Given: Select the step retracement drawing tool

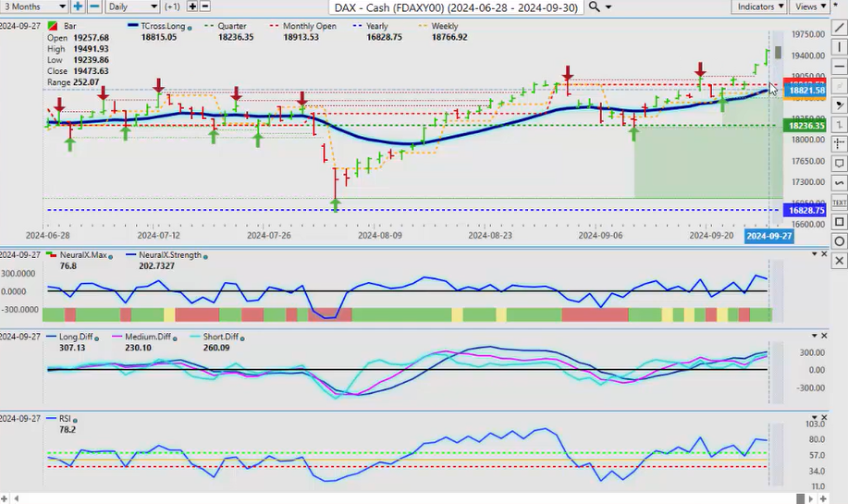Looking at the screenshot, I should 840,125.
